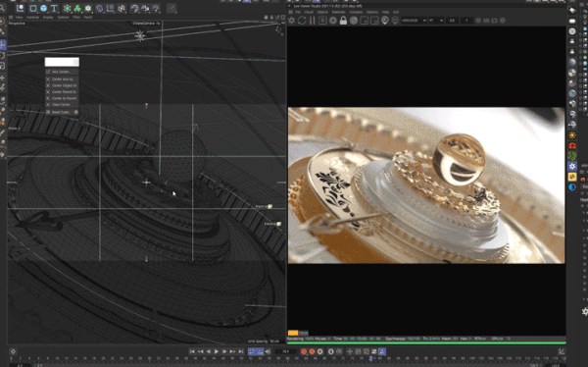Toggle position keyframe channel in timeline bar
The image size is (588, 367).
(350, 351)
